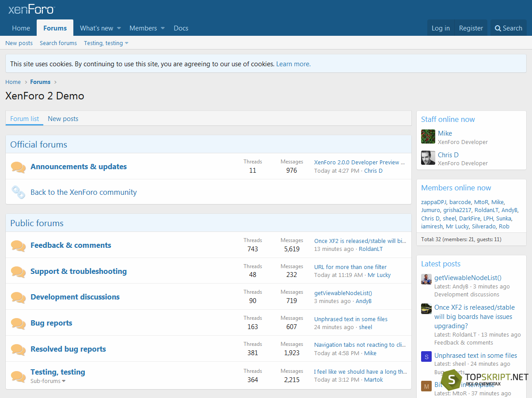532x398 pixels.
Task: Open Mike's avatar in Staff online now
Action: click(428, 136)
